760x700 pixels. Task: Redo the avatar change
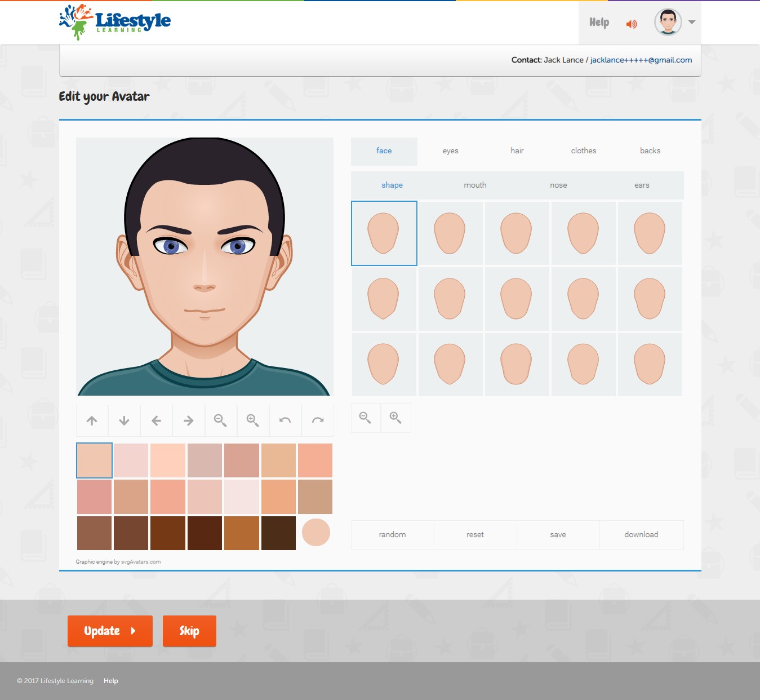click(x=318, y=420)
